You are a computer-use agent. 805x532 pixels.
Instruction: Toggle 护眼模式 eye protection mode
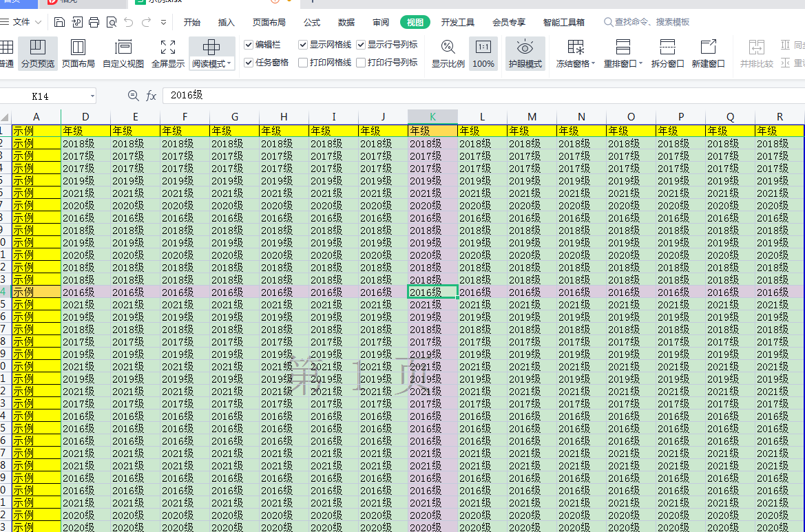coord(525,54)
